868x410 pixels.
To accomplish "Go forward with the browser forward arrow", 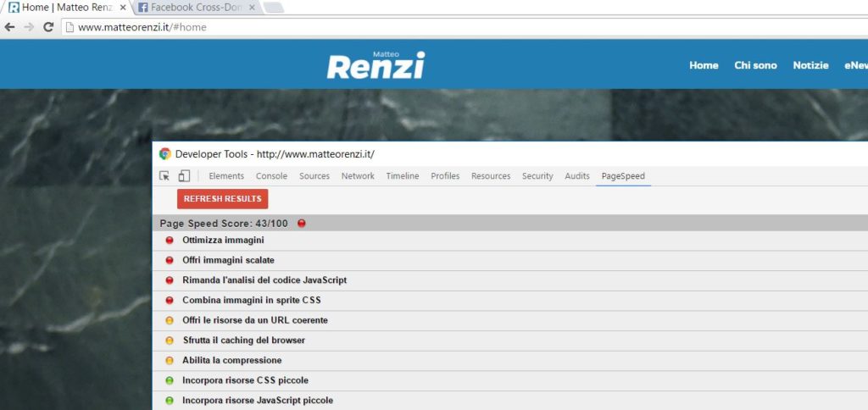I will [29, 27].
